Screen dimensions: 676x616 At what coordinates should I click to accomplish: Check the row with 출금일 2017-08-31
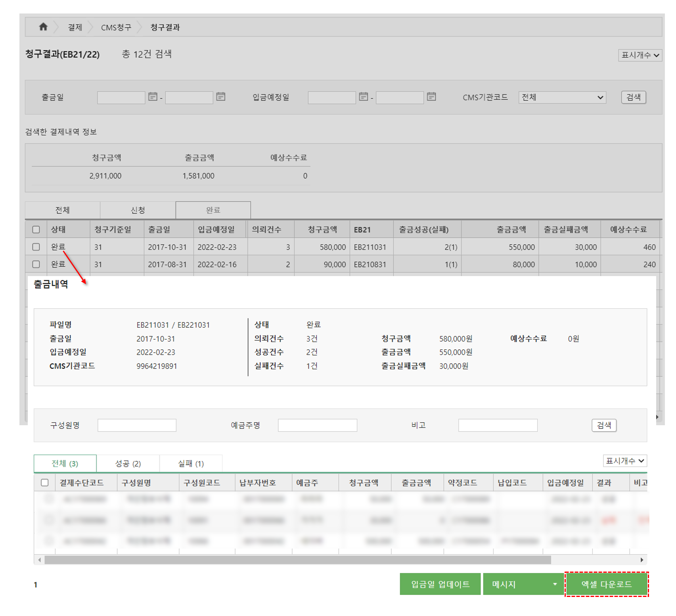(36, 264)
